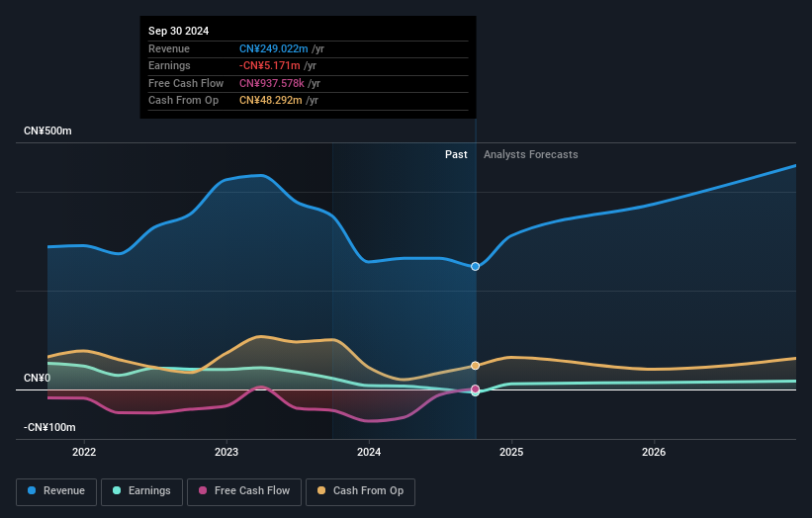Click the CN¥249.022m revenue value
The height and width of the screenshot is (518, 812).
(273, 48)
